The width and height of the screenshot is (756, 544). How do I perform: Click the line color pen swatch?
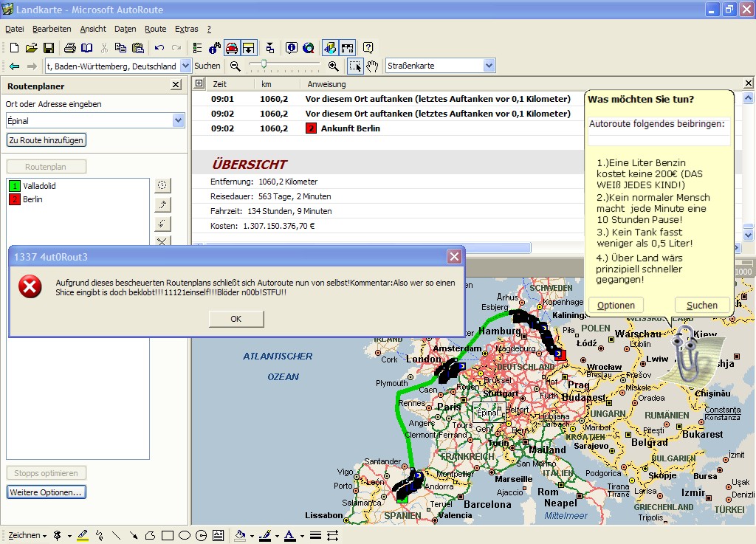tap(265, 535)
